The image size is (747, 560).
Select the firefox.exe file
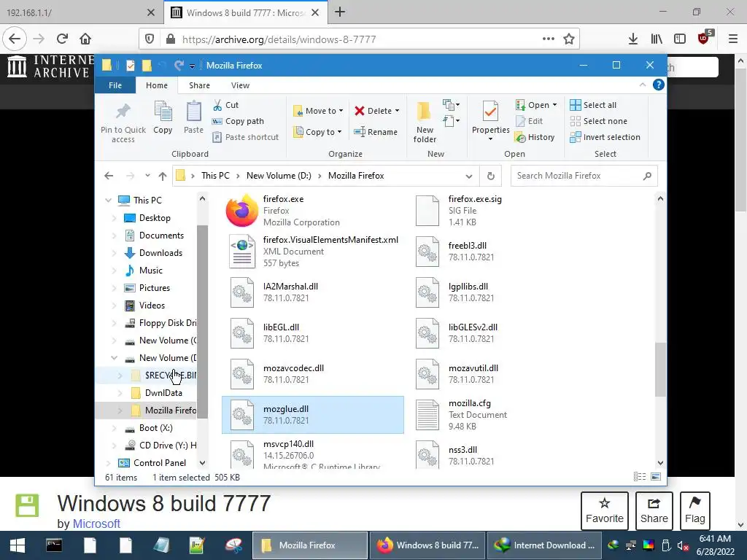point(312,211)
